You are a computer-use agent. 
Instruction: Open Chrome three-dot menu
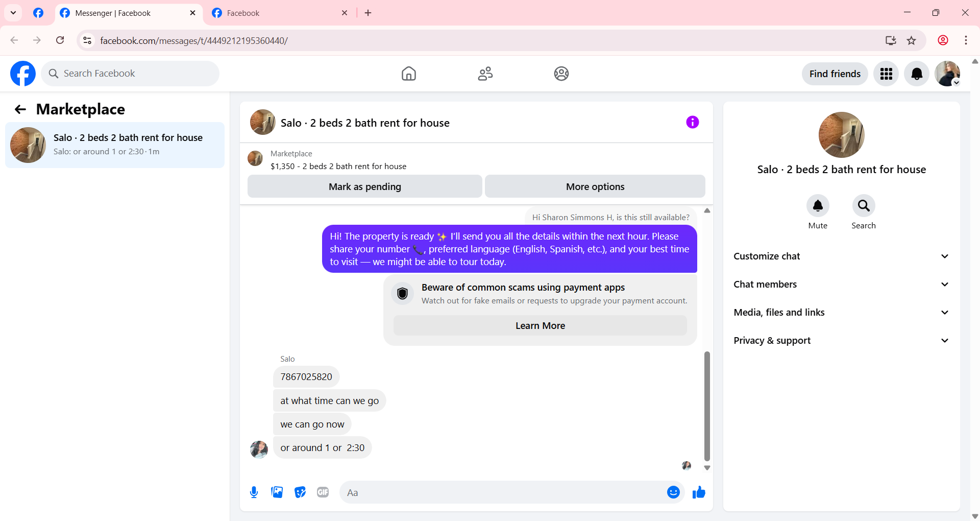tap(966, 40)
